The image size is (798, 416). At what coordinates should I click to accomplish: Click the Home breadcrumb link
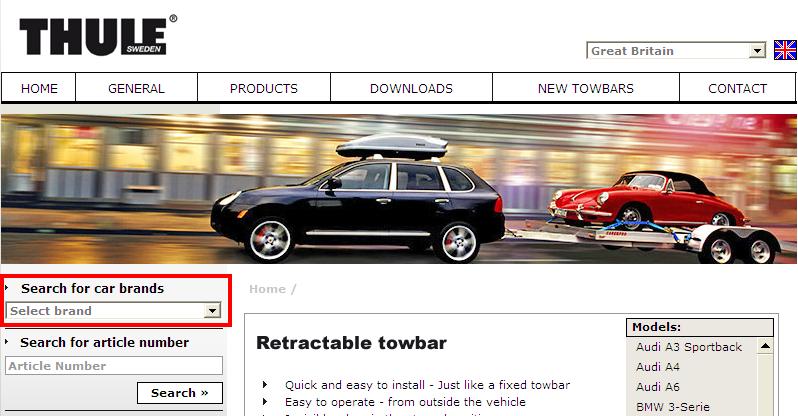coord(267,289)
